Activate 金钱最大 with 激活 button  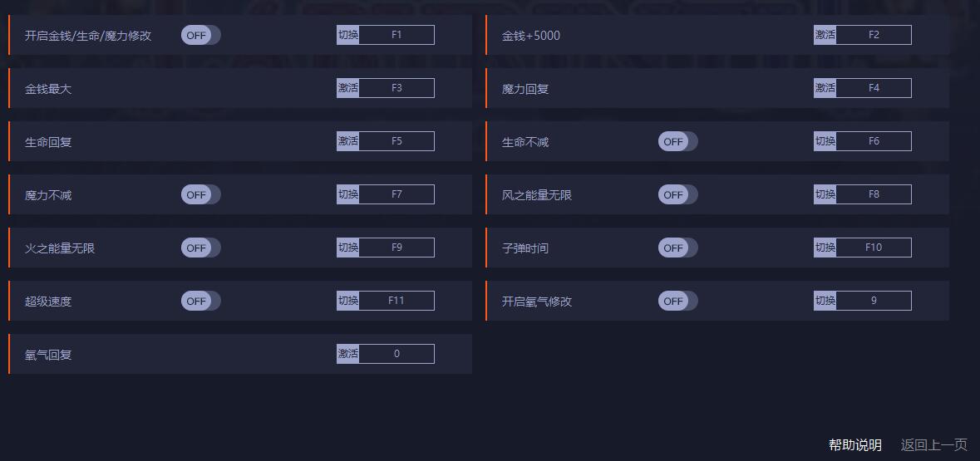[347, 88]
